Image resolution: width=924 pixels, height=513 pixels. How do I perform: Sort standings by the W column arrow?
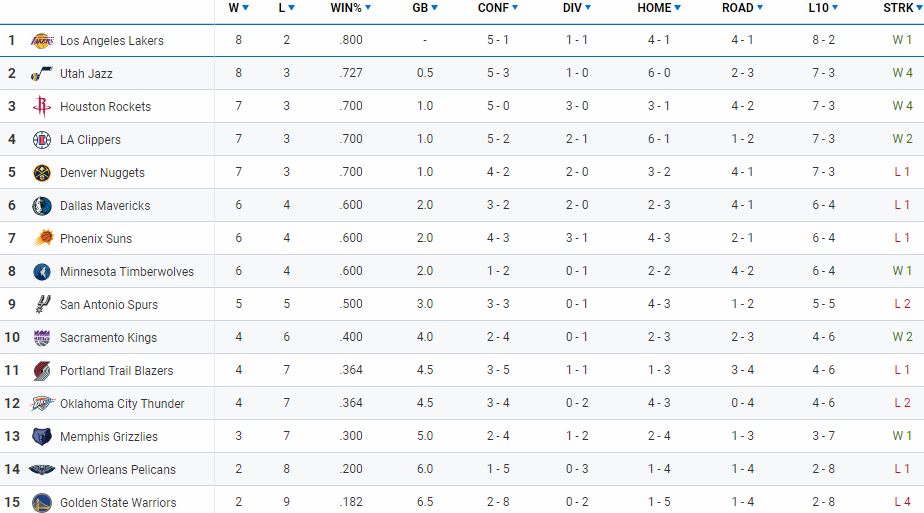tap(245, 8)
